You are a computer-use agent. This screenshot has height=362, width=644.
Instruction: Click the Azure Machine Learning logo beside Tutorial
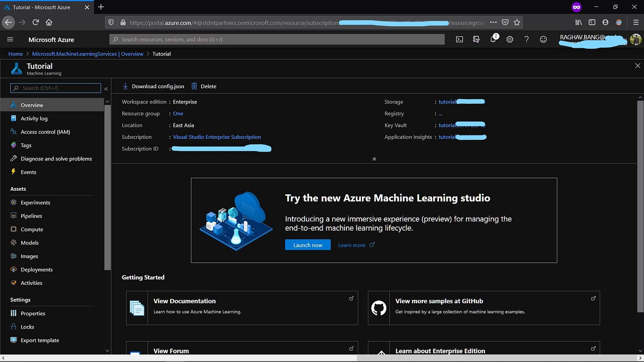point(17,69)
